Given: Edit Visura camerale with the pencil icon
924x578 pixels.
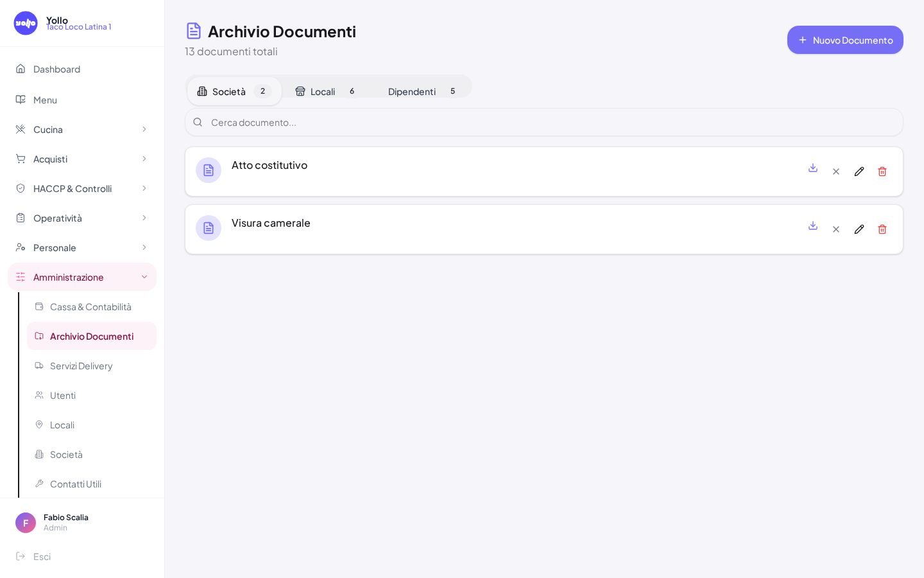Looking at the screenshot, I should tap(859, 229).
